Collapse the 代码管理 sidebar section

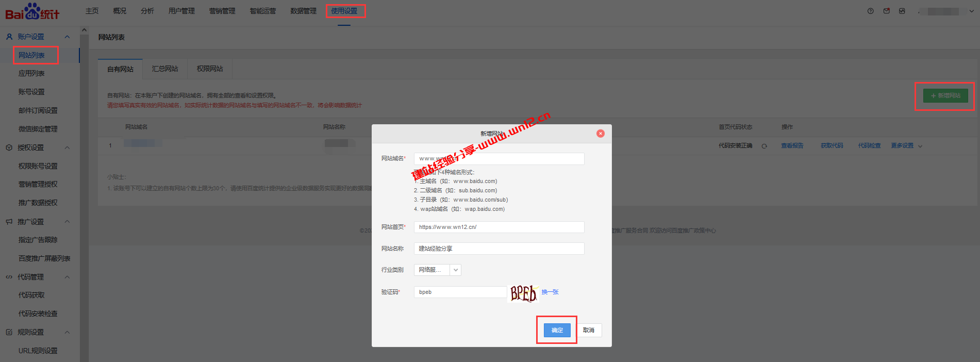tap(67, 277)
